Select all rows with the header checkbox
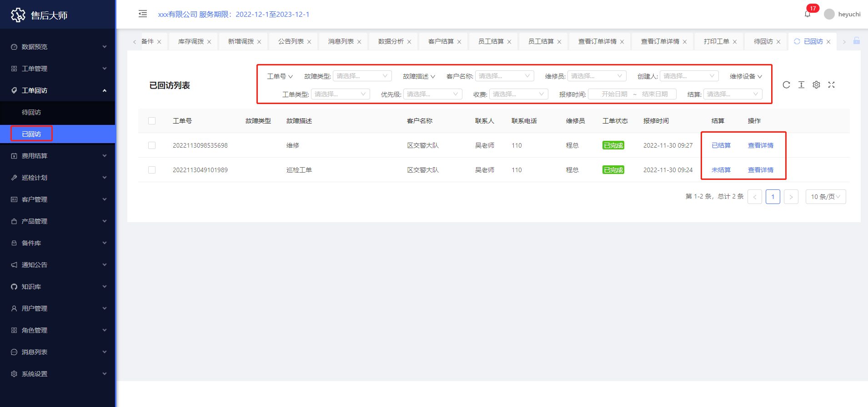The image size is (868, 407). (152, 121)
